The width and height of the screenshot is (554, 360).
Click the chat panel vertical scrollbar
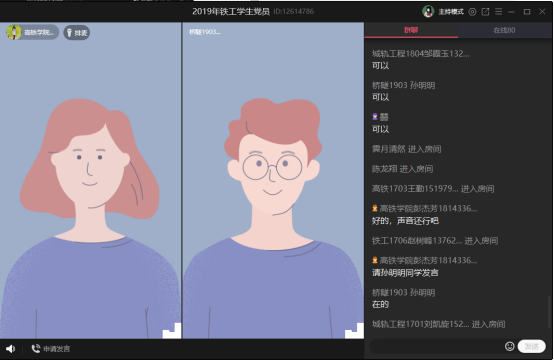550,312
